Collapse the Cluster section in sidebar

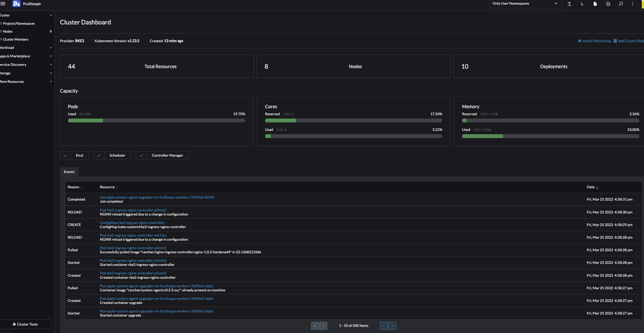(51, 15)
